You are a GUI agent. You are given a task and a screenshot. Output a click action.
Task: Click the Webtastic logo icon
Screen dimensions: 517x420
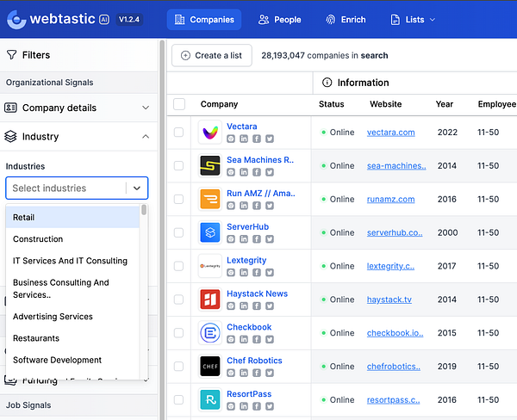click(16, 19)
